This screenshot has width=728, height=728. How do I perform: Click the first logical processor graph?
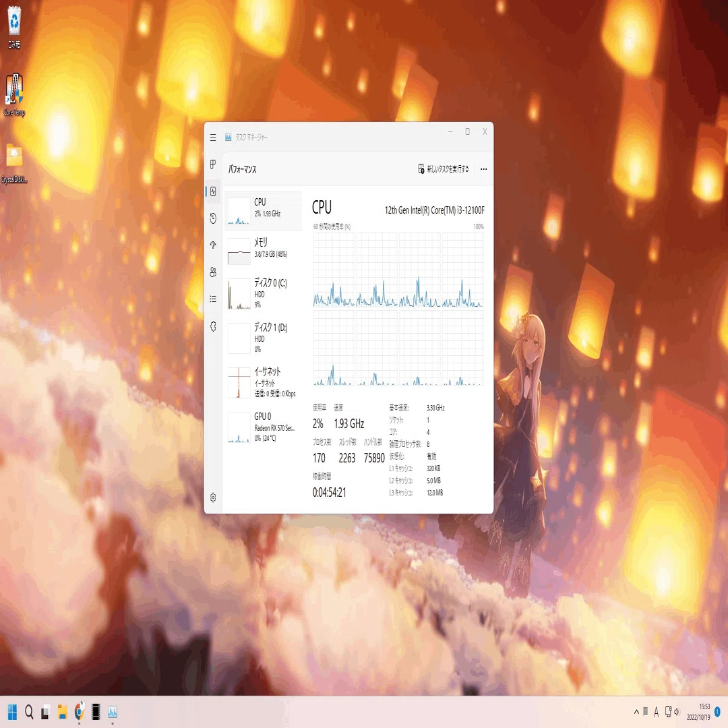(334, 270)
